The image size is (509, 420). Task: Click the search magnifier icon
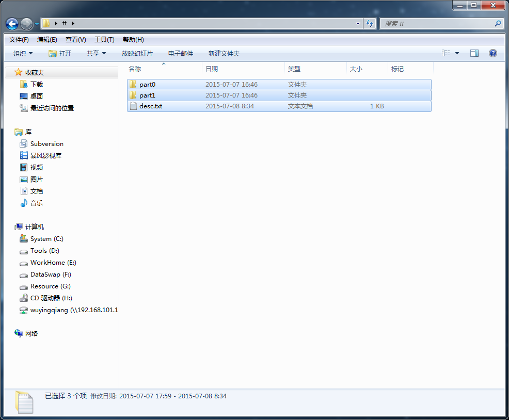(498, 23)
